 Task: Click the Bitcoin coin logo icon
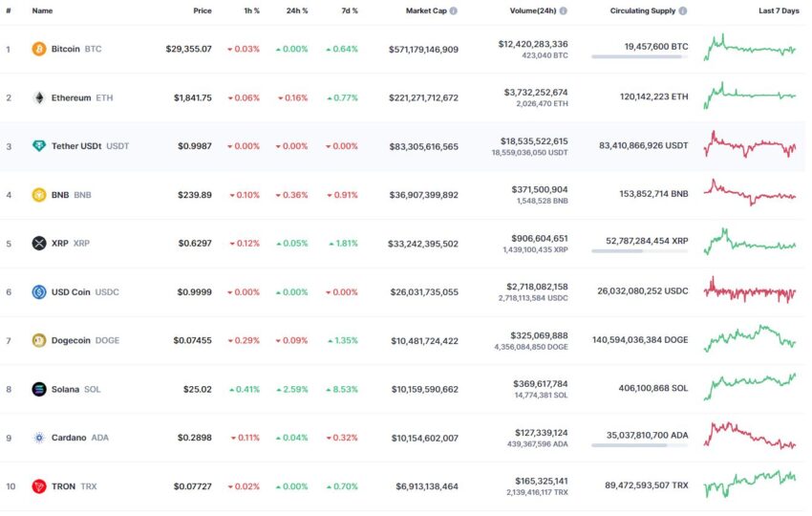tap(39, 49)
